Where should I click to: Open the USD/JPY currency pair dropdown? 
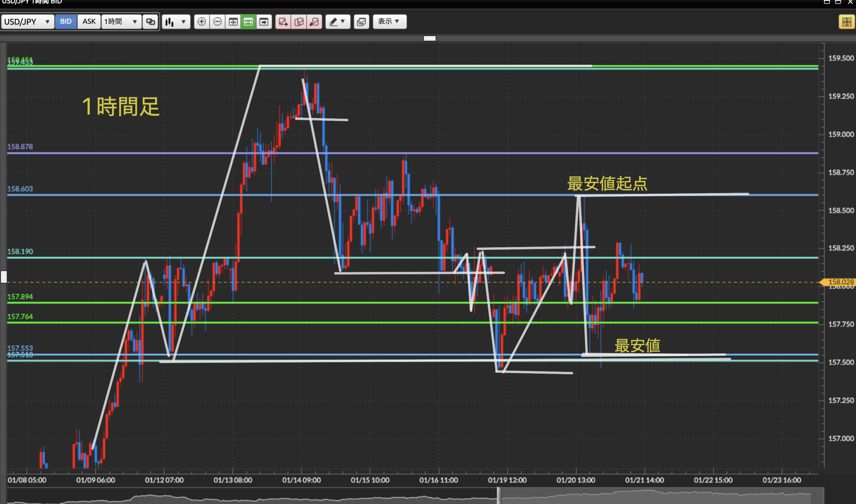pos(27,22)
